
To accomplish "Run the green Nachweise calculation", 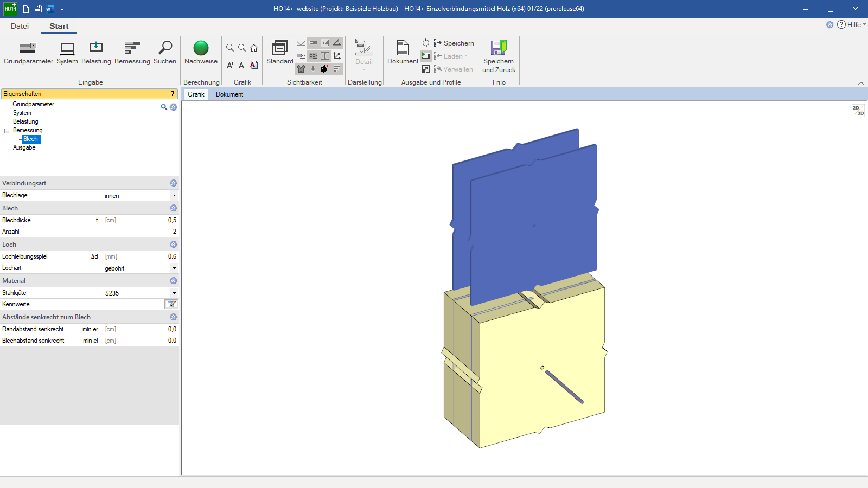I will coord(201,53).
